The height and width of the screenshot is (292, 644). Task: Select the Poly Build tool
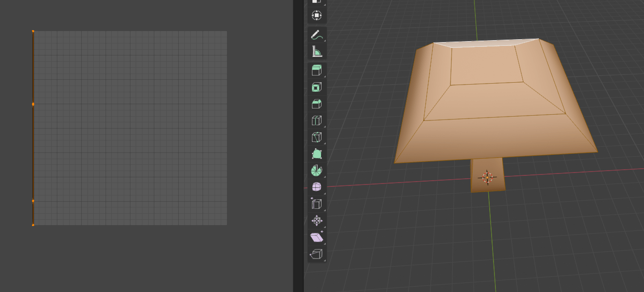pyautogui.click(x=316, y=154)
